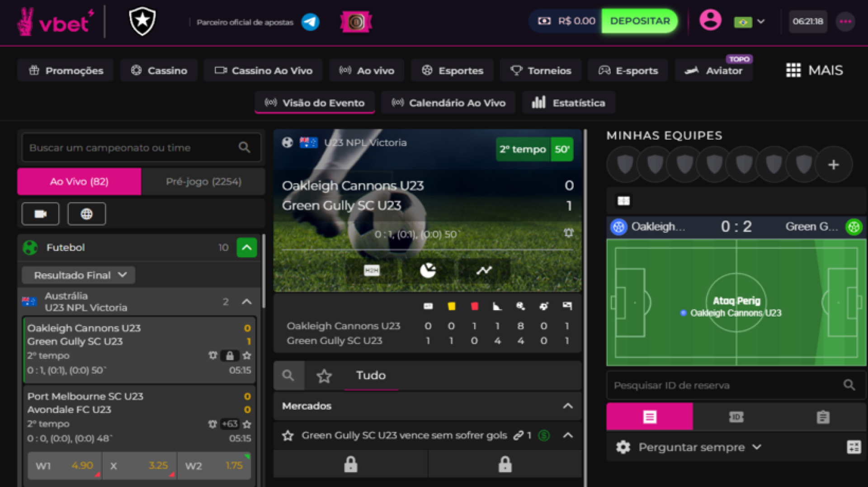Screen dimensions: 868x487
Task: Open the Calendário Ao Vivo tab
Action: pos(448,103)
